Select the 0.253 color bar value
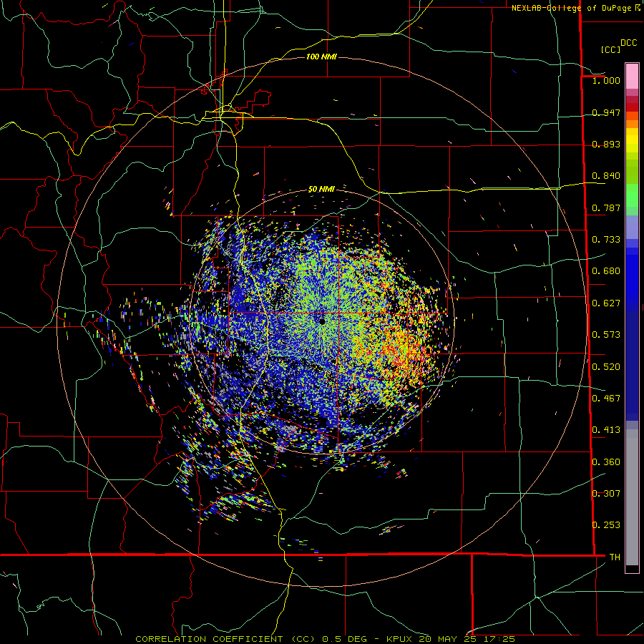This screenshot has width=644, height=644. 606,525
